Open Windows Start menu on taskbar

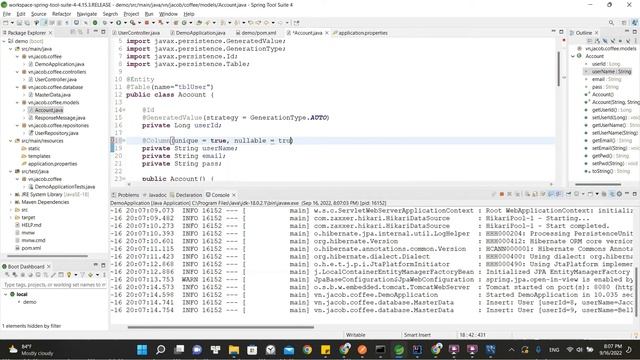coord(142,350)
